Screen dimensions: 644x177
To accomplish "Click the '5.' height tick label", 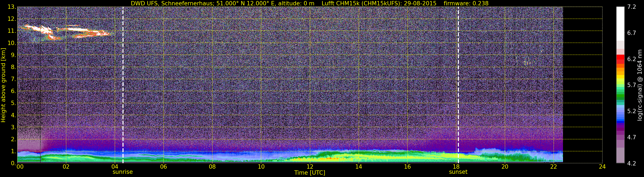I will coord(13,103).
